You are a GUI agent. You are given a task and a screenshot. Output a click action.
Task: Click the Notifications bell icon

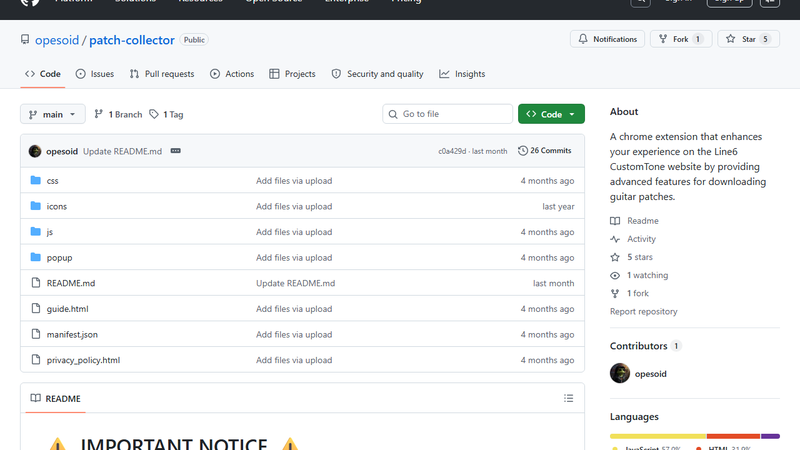click(x=583, y=39)
